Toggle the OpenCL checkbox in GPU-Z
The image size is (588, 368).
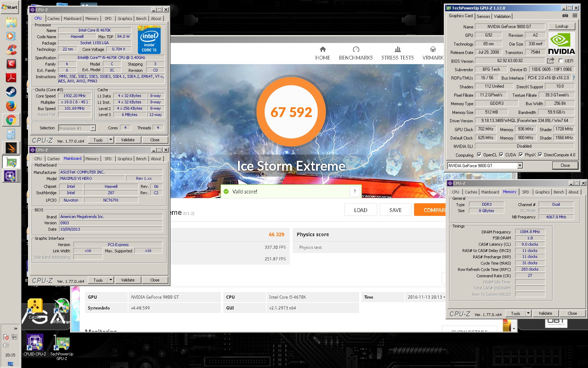click(x=479, y=155)
